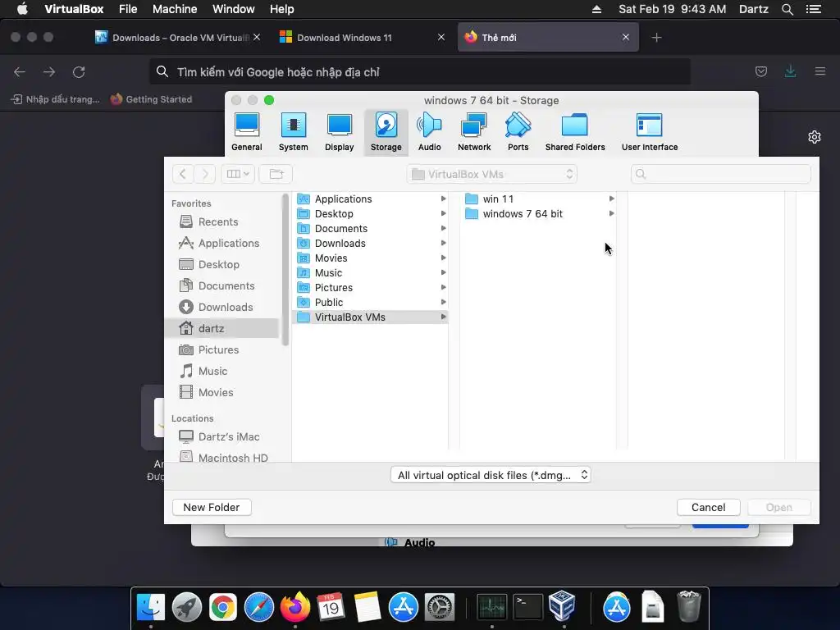Open System Preferences from the Dock
The height and width of the screenshot is (630, 840).
point(440,607)
